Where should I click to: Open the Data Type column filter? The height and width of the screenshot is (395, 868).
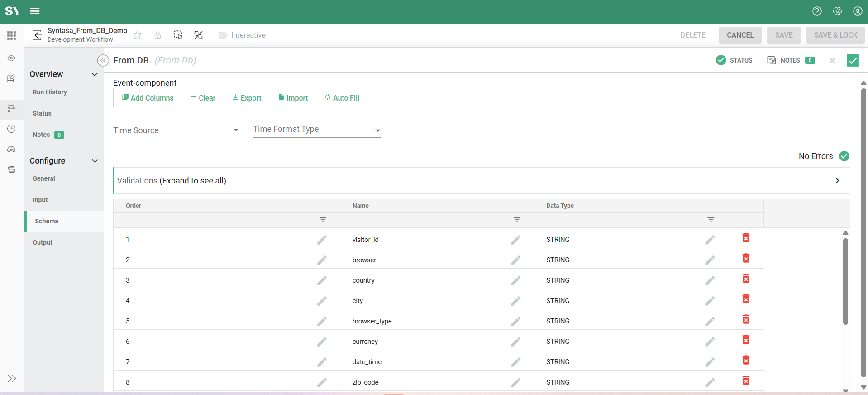(711, 220)
